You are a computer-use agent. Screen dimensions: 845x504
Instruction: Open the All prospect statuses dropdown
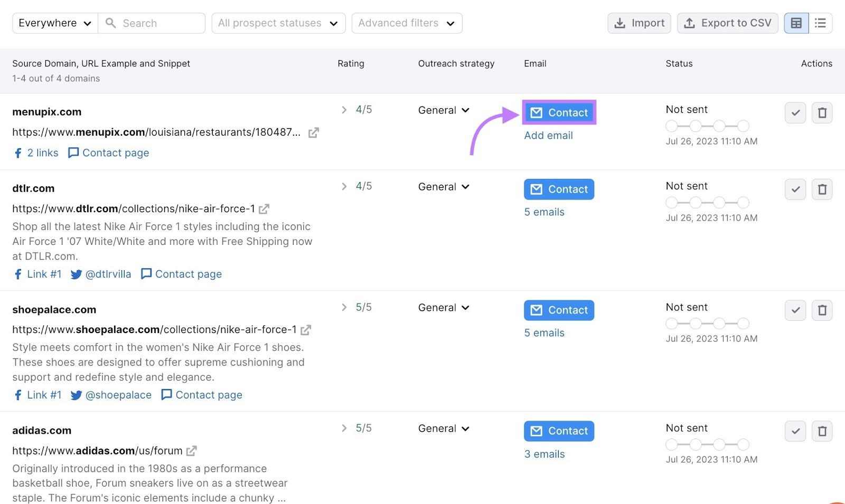278,23
